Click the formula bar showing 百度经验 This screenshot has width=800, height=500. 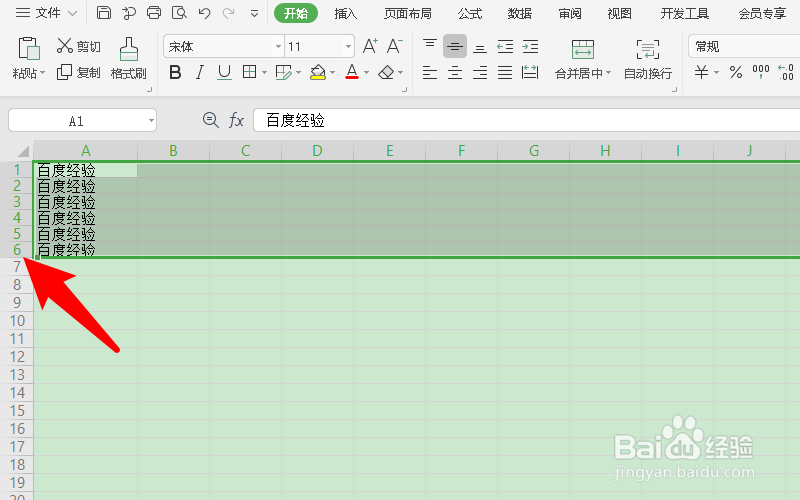[527, 120]
